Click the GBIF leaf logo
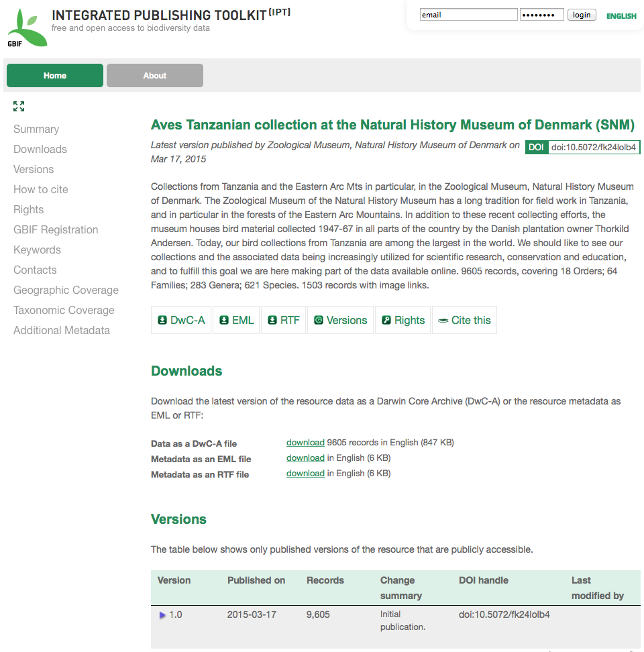 [27, 28]
